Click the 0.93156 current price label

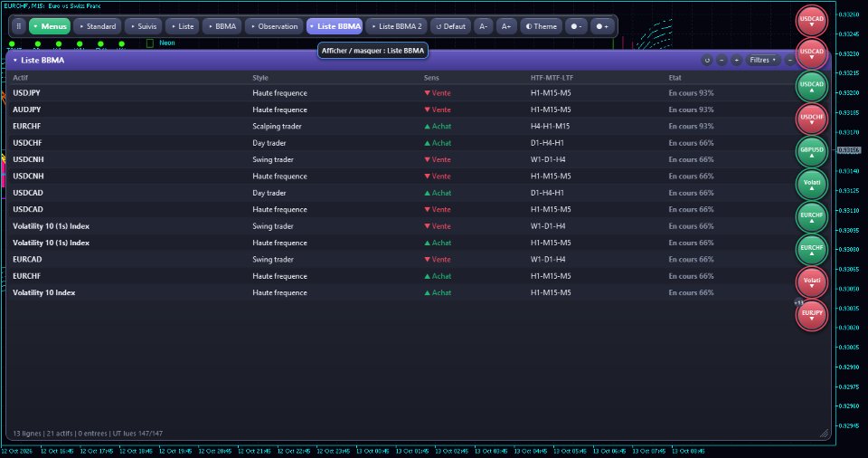[849, 150]
